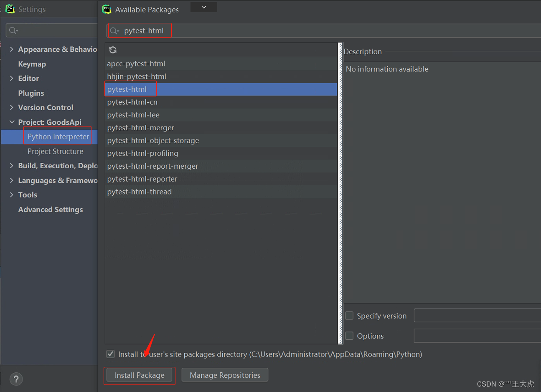
Task: Click the Install Package button
Action: click(140, 375)
